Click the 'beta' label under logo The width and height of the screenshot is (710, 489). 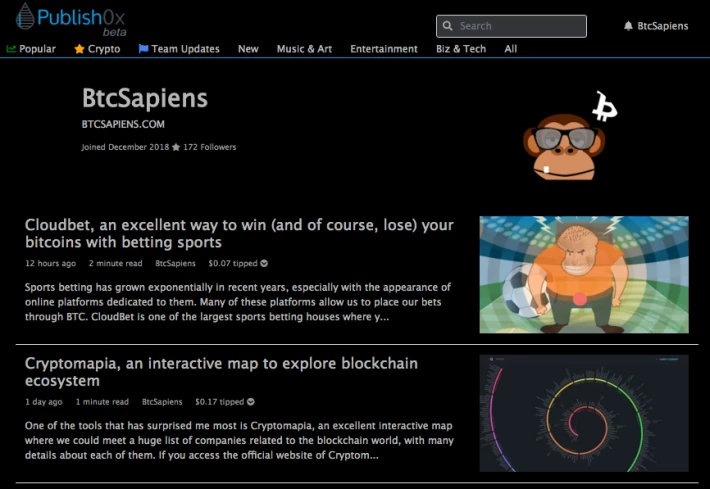coord(114,32)
